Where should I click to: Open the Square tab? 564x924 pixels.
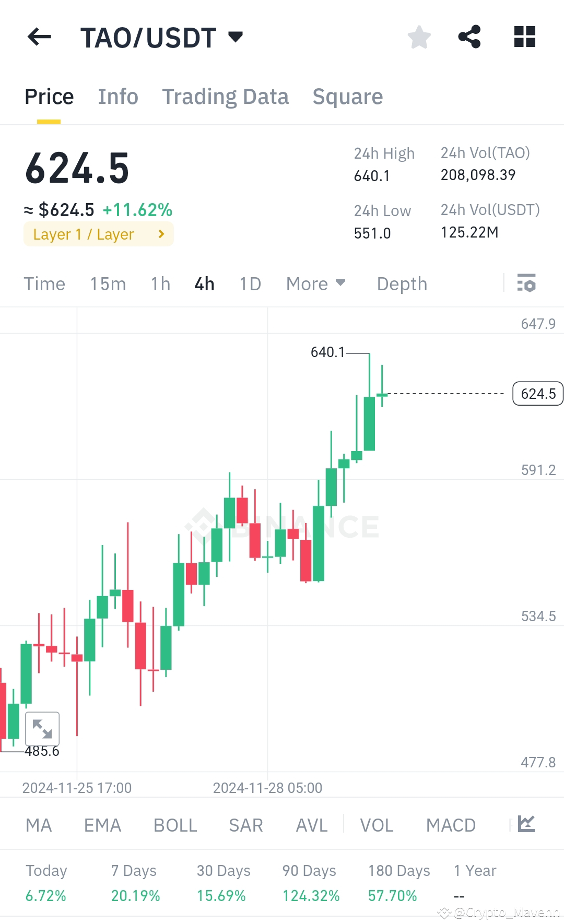(347, 96)
